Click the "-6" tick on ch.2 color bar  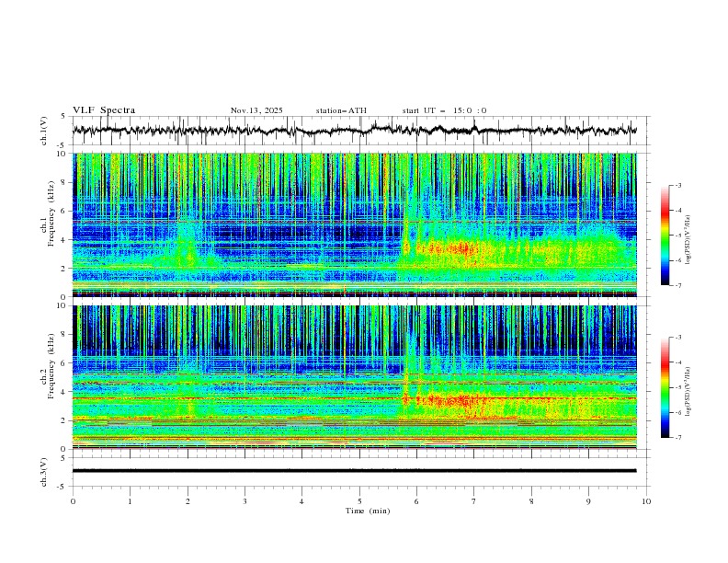coord(678,412)
